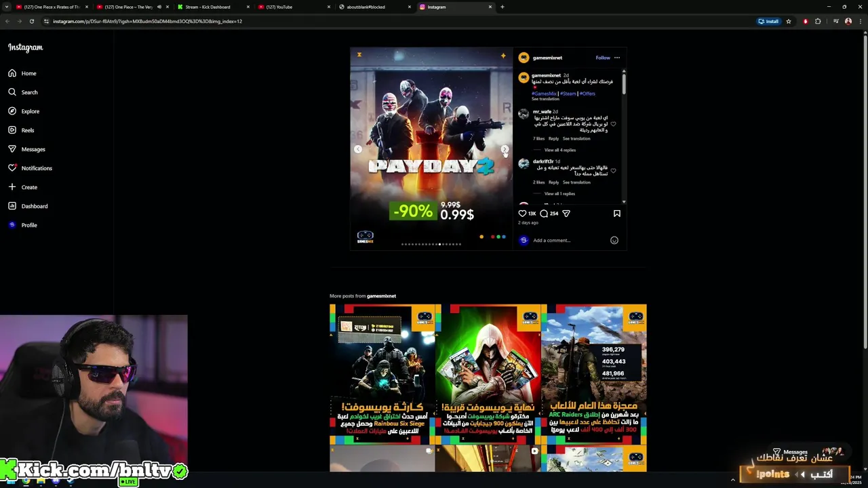See translation of the caption
This screenshot has width=868, height=488.
[x=545, y=99]
